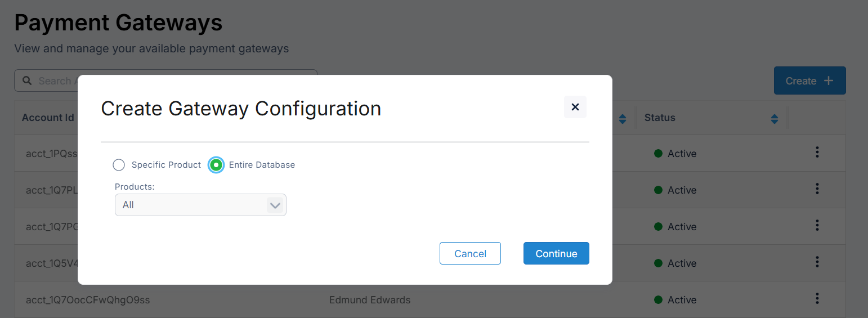Open the actions menu for the acct_1Q7PG row
Viewport: 868px width, 318px height.
coord(817,226)
